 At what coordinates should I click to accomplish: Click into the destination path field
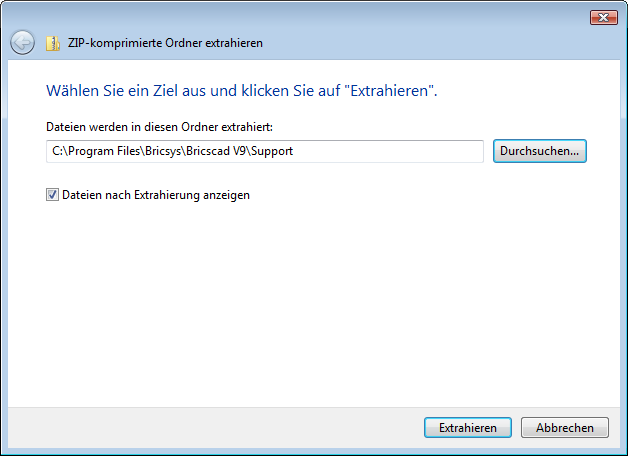tap(265, 151)
